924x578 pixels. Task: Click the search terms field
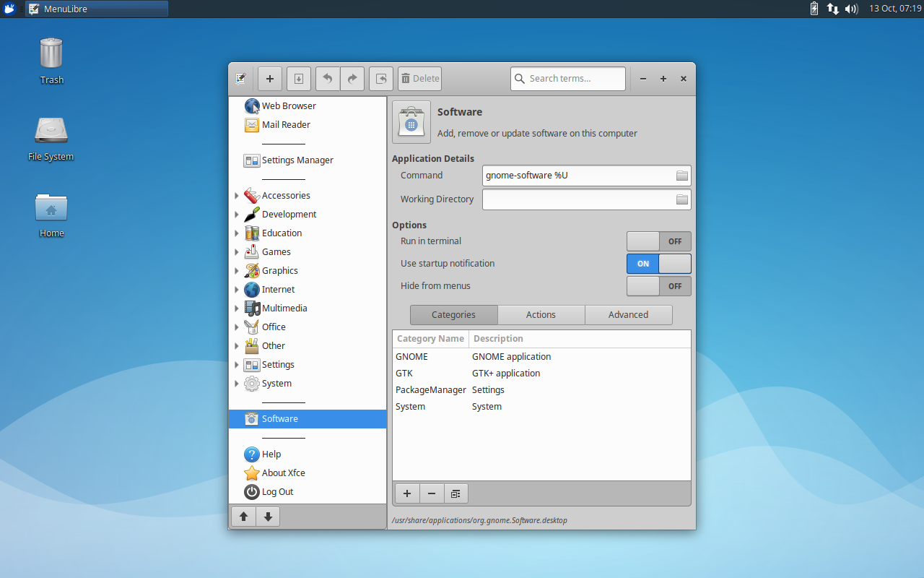pyautogui.click(x=568, y=79)
